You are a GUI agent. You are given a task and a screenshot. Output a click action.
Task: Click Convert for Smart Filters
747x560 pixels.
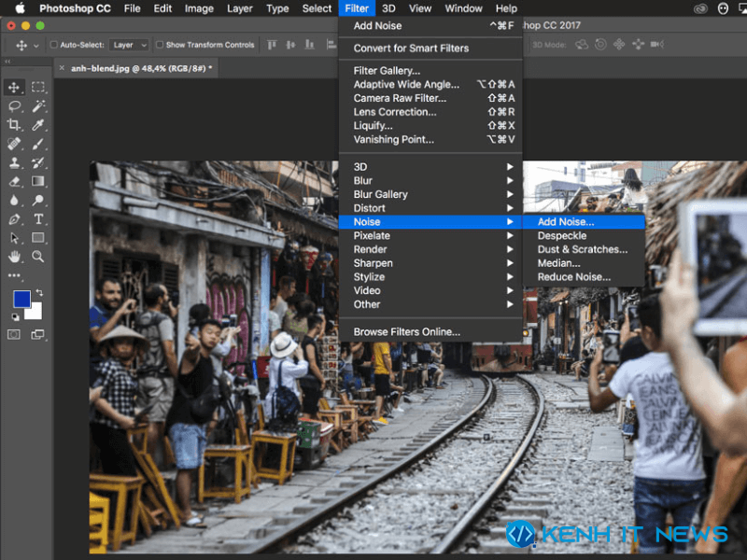coord(430,49)
